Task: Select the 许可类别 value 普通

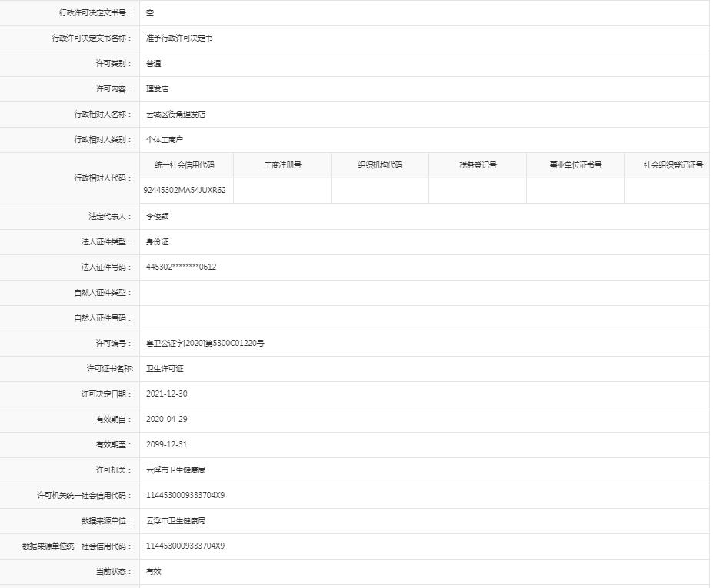Action: pos(154,64)
